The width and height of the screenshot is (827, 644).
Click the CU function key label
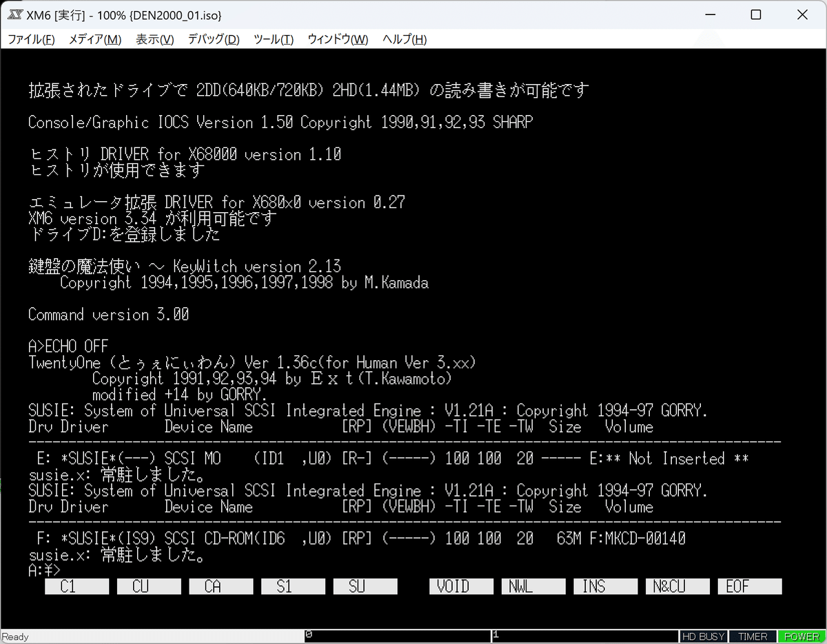[x=148, y=586]
